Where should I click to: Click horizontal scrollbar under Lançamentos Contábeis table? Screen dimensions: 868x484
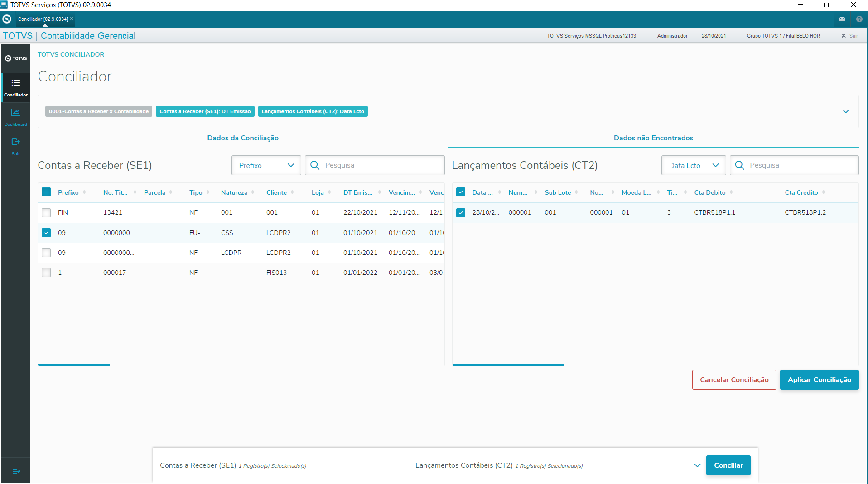[x=508, y=364]
